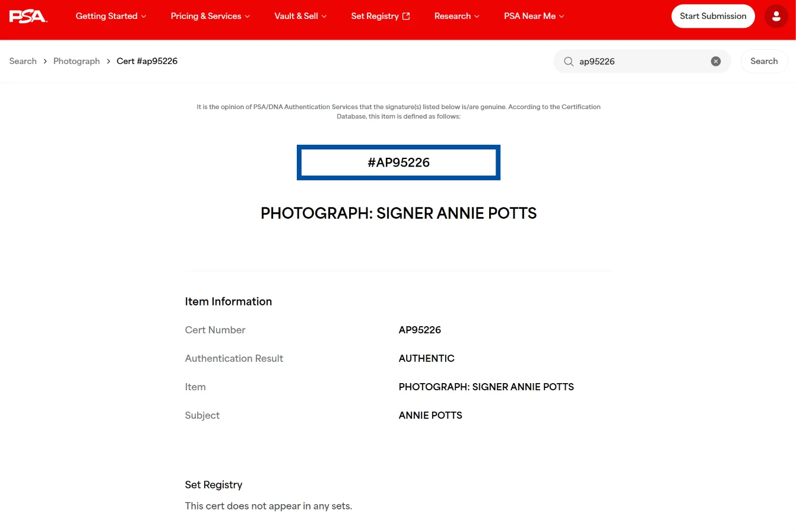Expand the Getting Started menu
This screenshot has height=532, width=796.
(x=111, y=16)
